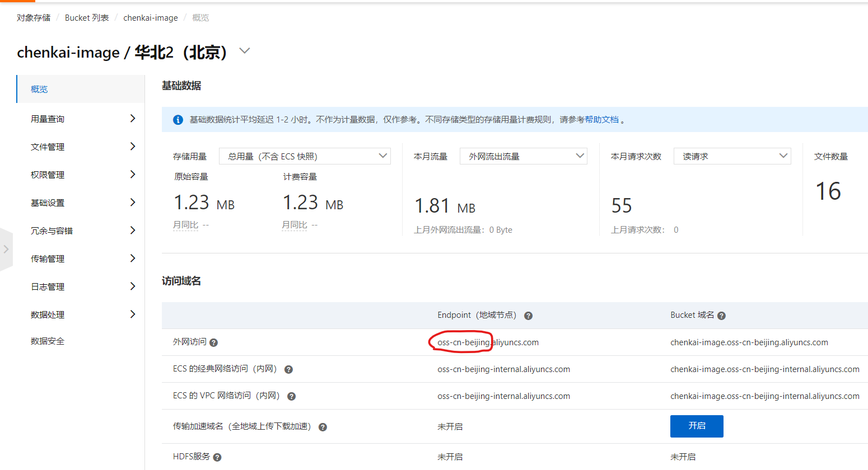868x470 pixels.
Task: Click VPC row endpoint oss-cn-beijing-internal.aliyuncs.com
Action: (503, 396)
